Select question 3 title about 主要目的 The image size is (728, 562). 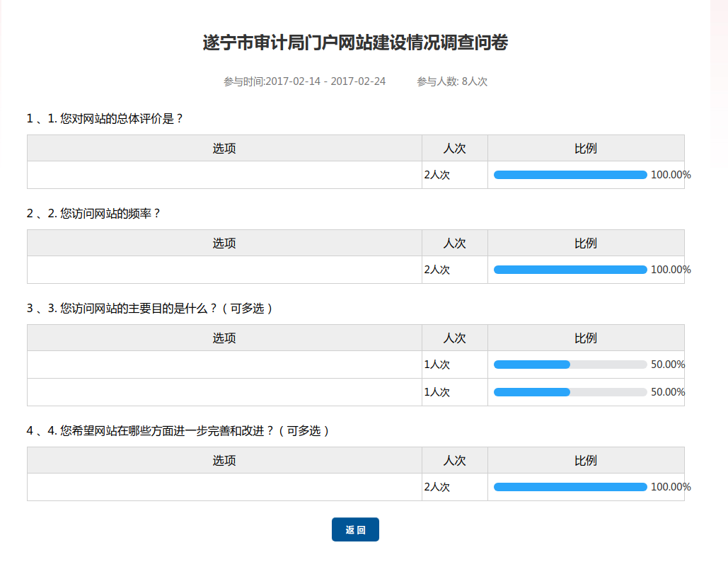[x=150, y=309]
